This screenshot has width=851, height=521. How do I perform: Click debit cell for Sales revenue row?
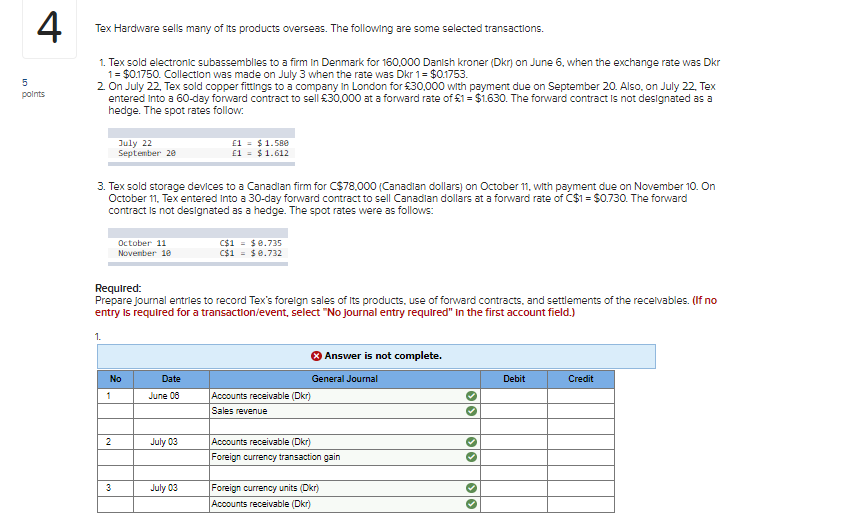tap(513, 411)
